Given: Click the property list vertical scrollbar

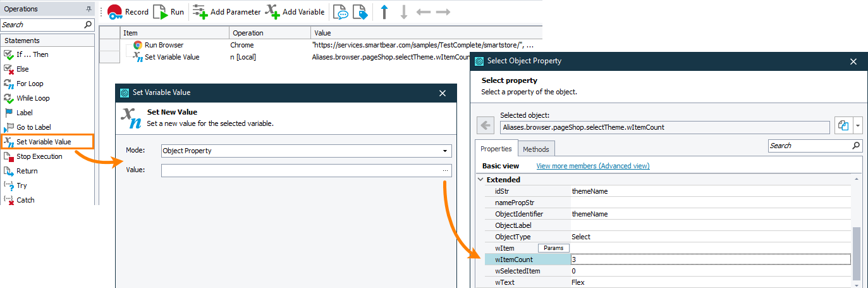Looking at the screenshot, I should 857,253.
